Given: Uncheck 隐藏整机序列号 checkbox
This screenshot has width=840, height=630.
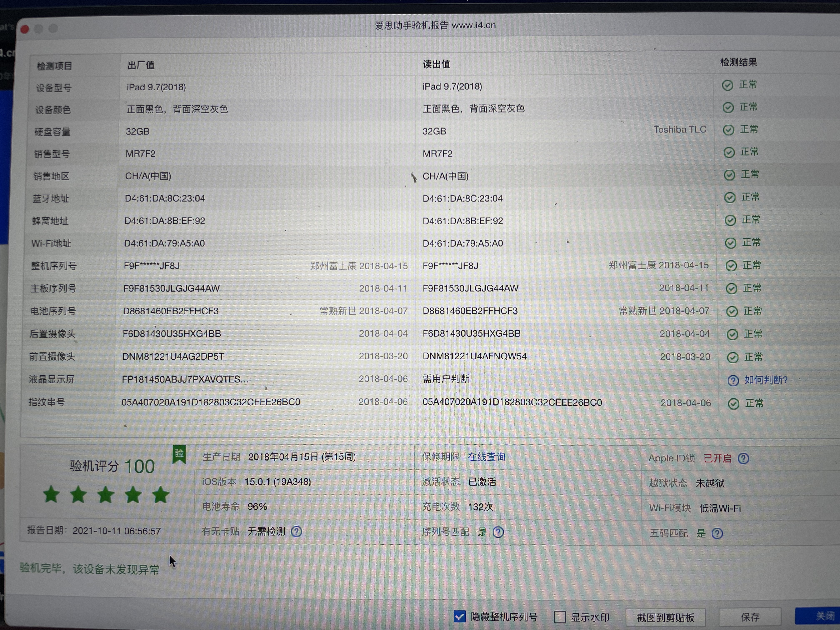Looking at the screenshot, I should click(x=460, y=616).
